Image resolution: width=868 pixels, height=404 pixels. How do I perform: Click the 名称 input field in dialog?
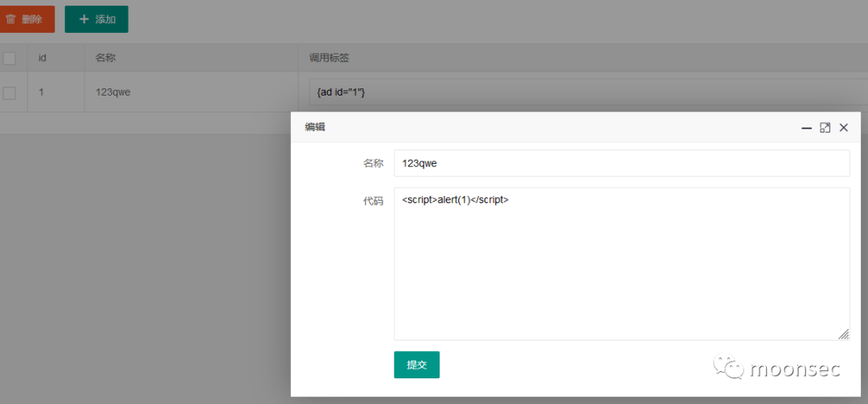pos(621,163)
